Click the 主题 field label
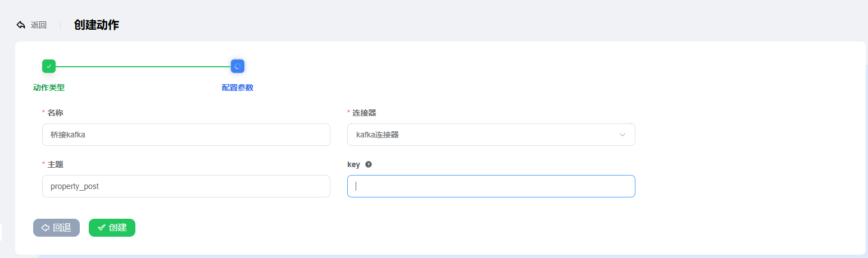 [x=55, y=164]
